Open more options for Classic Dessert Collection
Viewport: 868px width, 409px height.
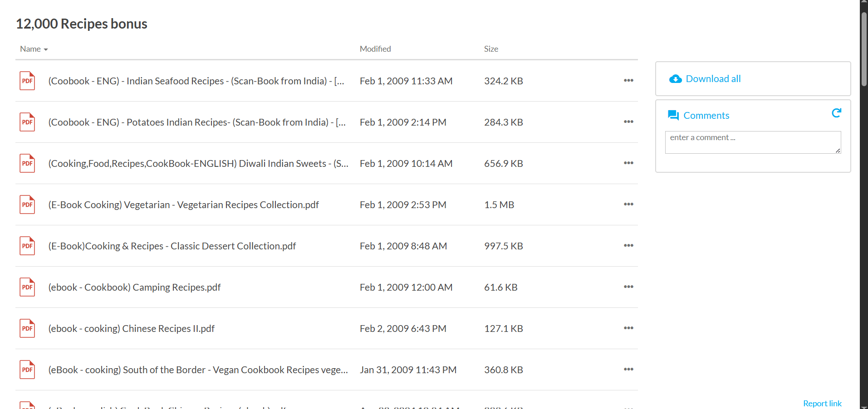628,245
